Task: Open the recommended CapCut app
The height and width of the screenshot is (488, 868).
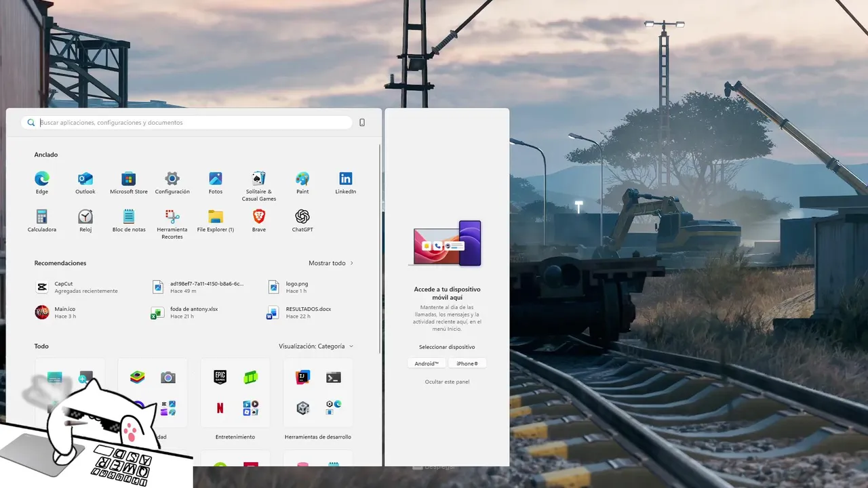Action: pos(77,287)
